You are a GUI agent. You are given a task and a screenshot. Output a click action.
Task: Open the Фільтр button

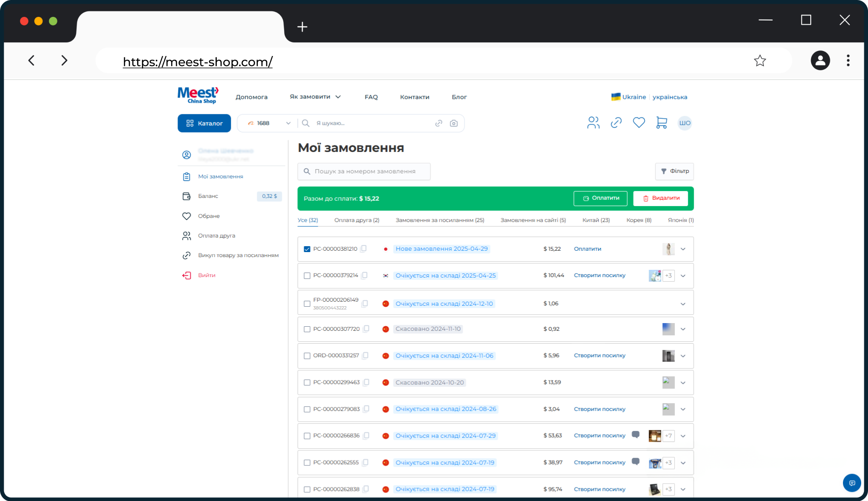(674, 171)
